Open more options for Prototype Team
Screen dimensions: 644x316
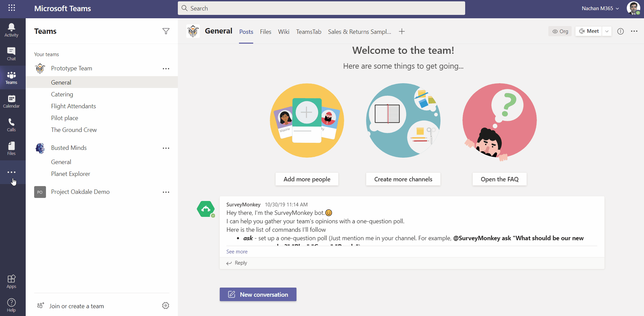[166, 69]
